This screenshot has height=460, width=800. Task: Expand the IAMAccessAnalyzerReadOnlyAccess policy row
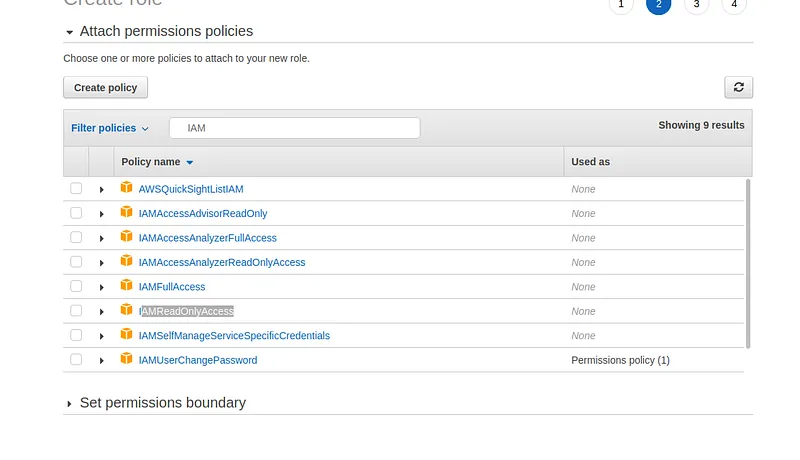click(102, 263)
